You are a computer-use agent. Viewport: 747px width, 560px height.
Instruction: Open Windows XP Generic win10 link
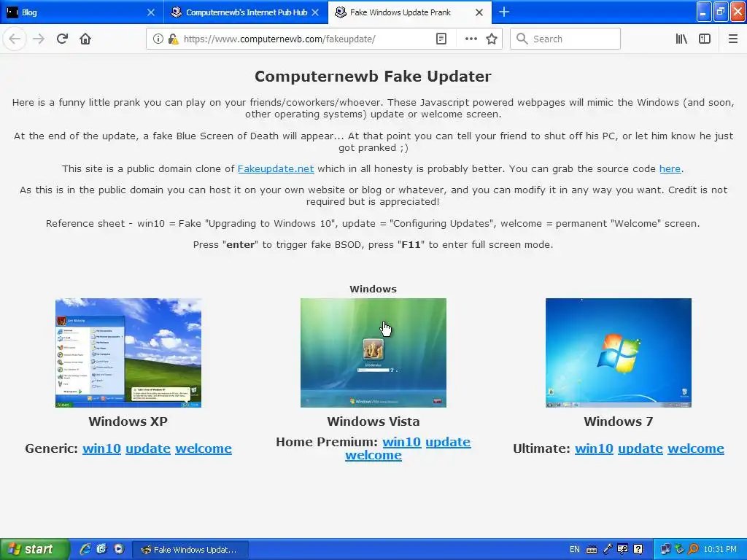tap(101, 448)
